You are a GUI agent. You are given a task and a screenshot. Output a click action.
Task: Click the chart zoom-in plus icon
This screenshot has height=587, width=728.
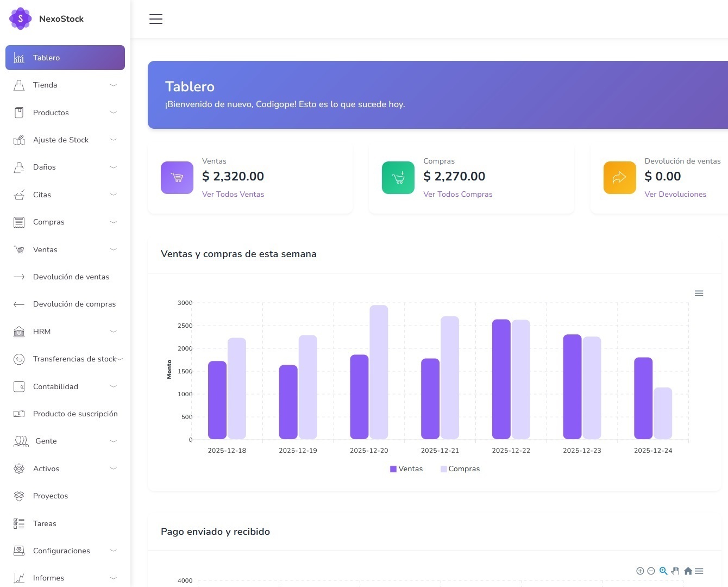coord(640,571)
